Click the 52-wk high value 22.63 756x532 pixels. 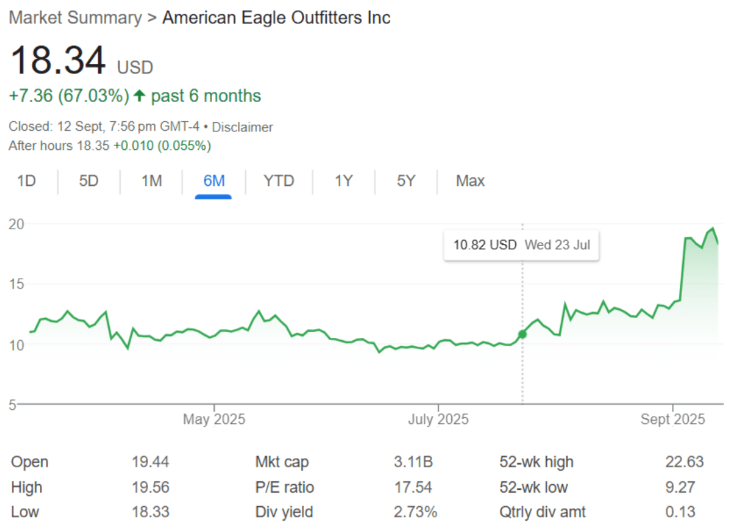(x=684, y=462)
